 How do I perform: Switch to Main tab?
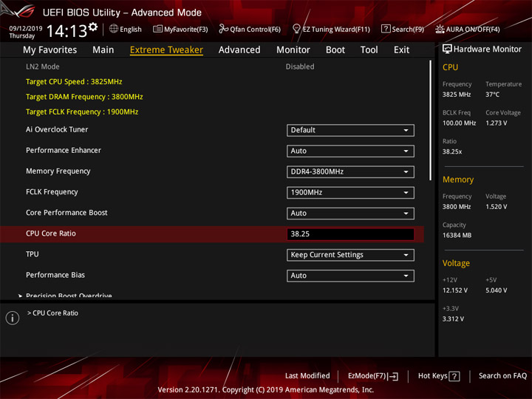(103, 50)
